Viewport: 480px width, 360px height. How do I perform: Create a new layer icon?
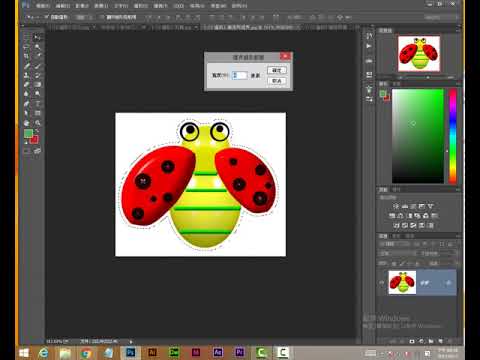click(441, 341)
